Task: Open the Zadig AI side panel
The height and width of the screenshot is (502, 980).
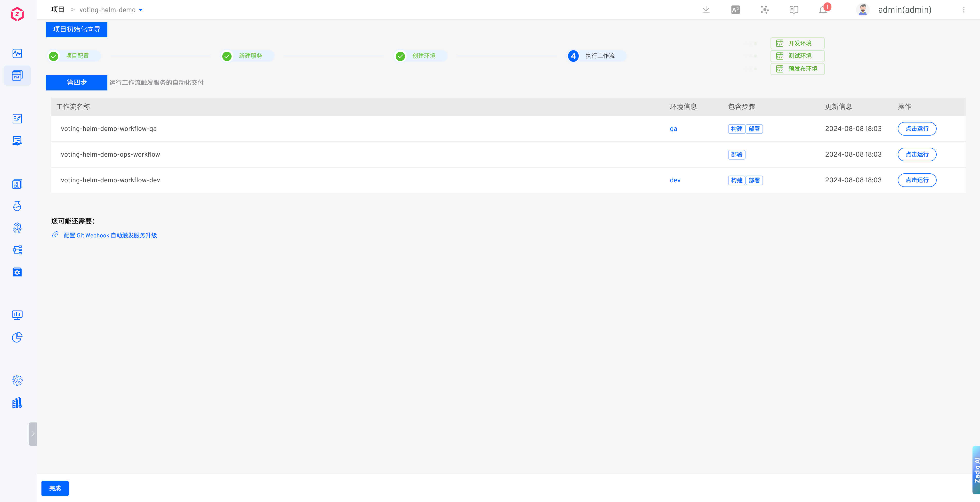Action: click(x=976, y=470)
